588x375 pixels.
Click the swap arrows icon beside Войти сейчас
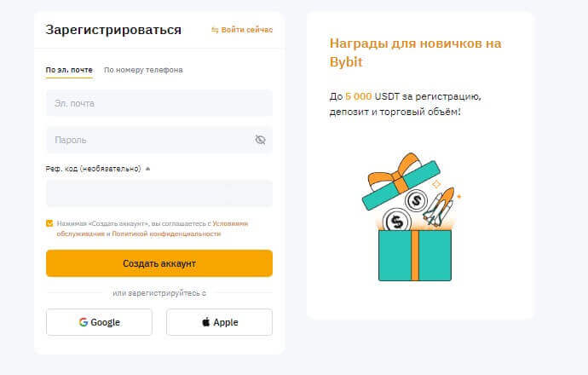[x=215, y=30]
